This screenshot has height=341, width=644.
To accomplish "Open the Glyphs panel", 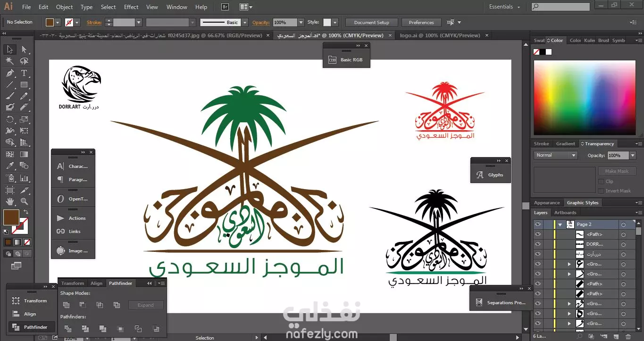I will (x=491, y=175).
